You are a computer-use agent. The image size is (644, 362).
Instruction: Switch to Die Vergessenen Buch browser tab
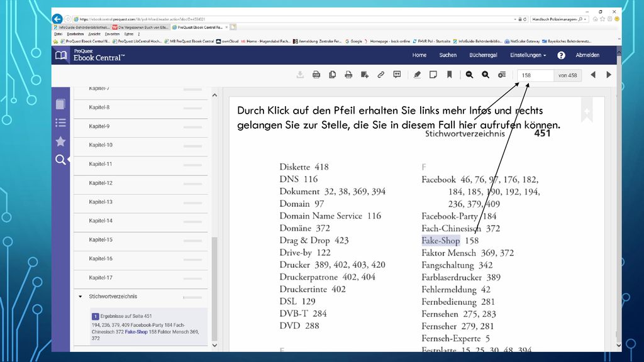point(140,28)
